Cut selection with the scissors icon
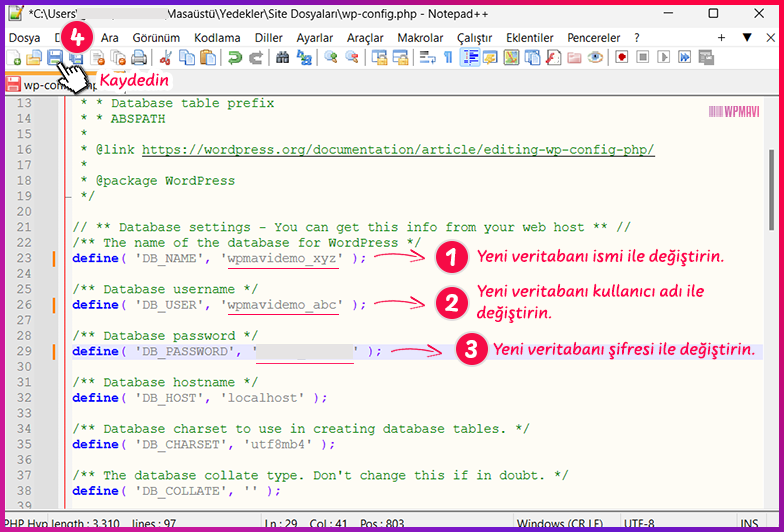The width and height of the screenshot is (784, 532). coord(165,58)
